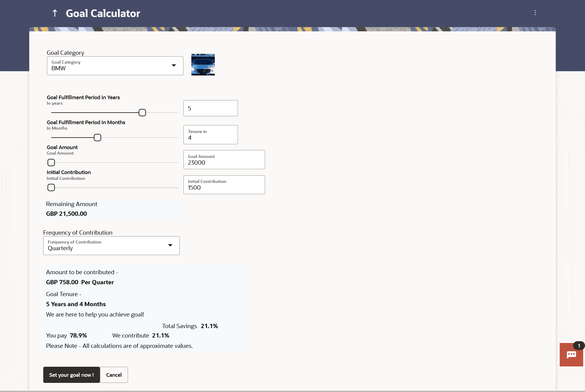Click the Initial Contribution slider handle

tap(51, 187)
